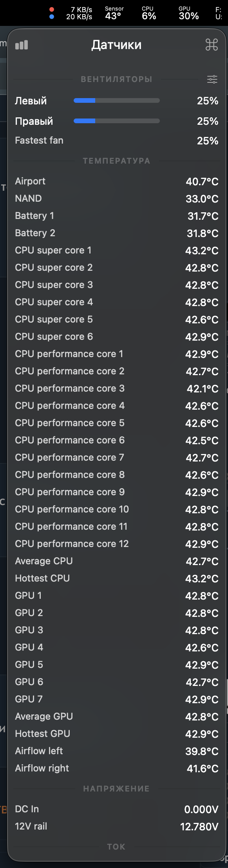Select the Airport temperature row

coord(116,181)
